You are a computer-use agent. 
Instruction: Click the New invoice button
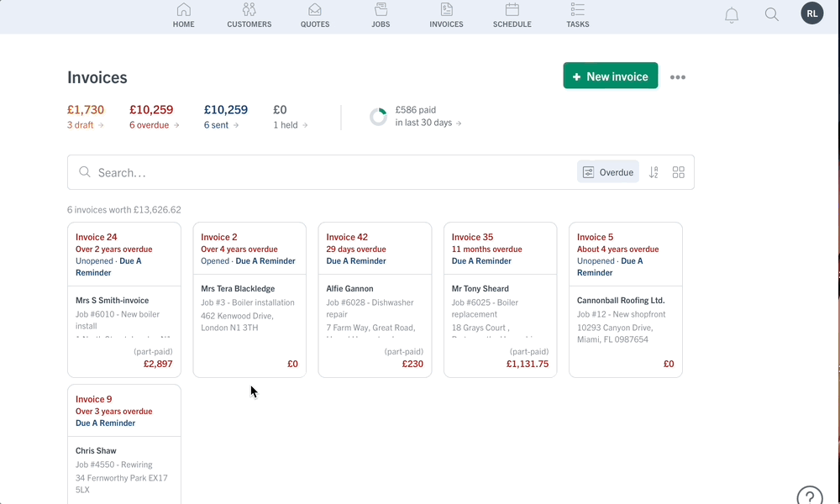coord(611,76)
